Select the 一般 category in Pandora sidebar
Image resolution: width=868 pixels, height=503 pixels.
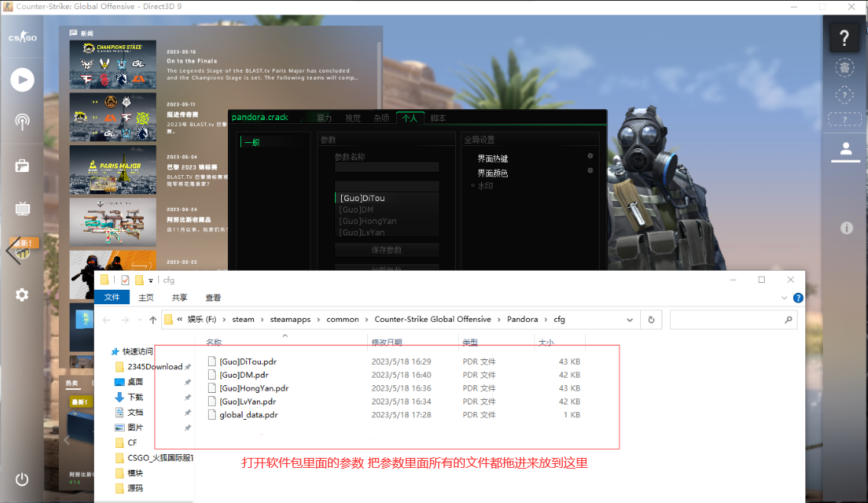pyautogui.click(x=252, y=142)
